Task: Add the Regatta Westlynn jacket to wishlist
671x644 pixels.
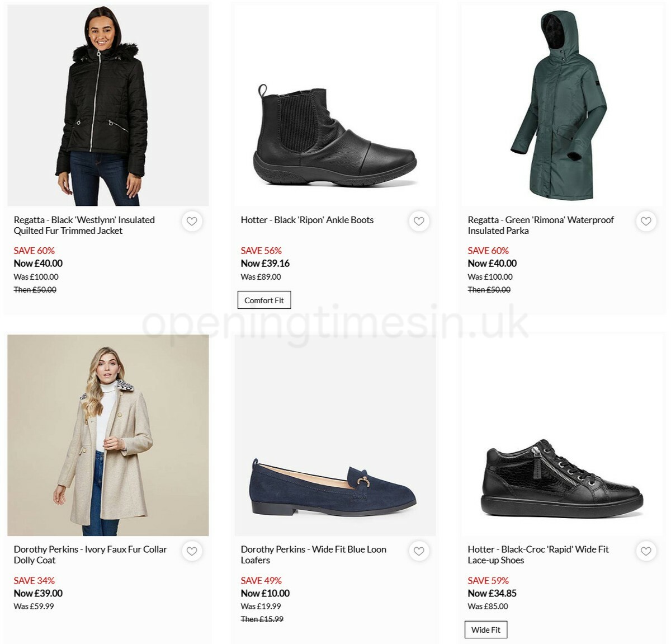Action: pyautogui.click(x=192, y=222)
